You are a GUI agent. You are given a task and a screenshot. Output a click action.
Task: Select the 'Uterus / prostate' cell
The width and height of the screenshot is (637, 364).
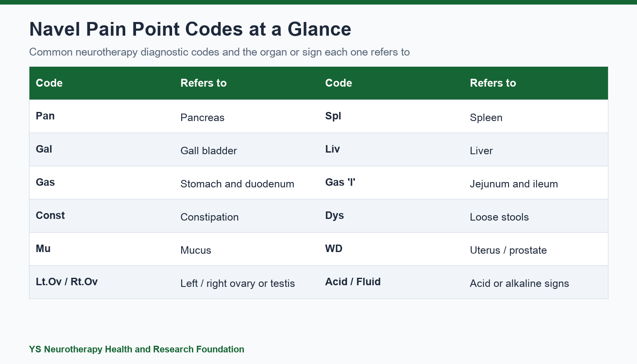coord(536,249)
